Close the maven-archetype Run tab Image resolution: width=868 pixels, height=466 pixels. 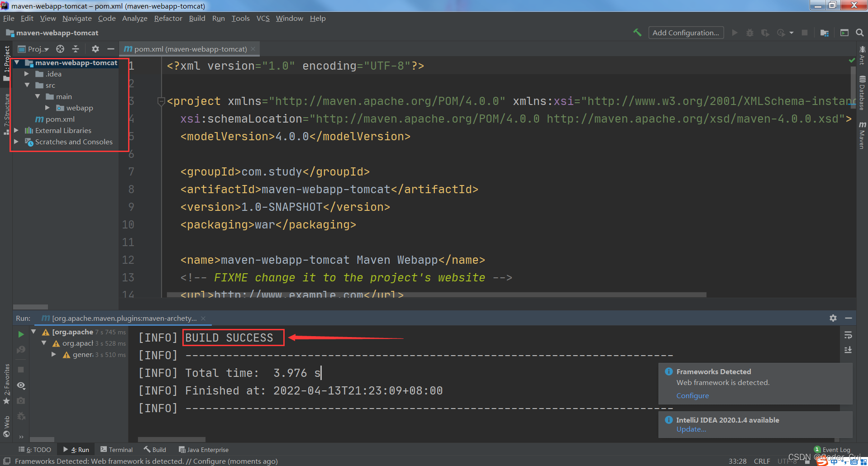pyautogui.click(x=203, y=318)
